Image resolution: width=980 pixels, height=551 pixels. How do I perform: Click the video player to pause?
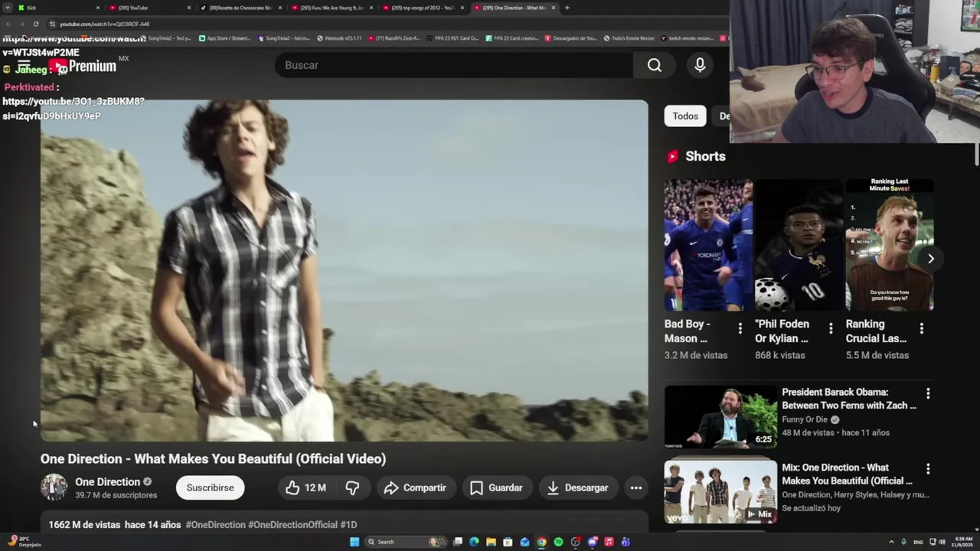point(344,270)
